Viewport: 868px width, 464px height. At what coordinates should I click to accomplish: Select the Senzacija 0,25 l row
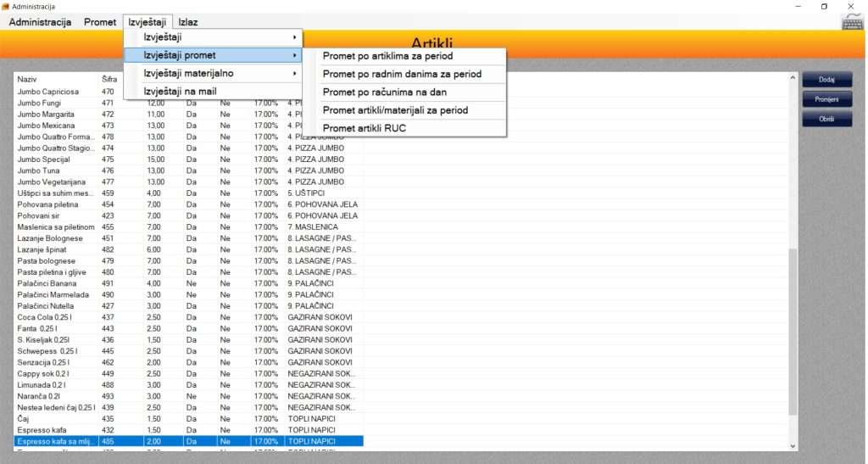coord(188,362)
